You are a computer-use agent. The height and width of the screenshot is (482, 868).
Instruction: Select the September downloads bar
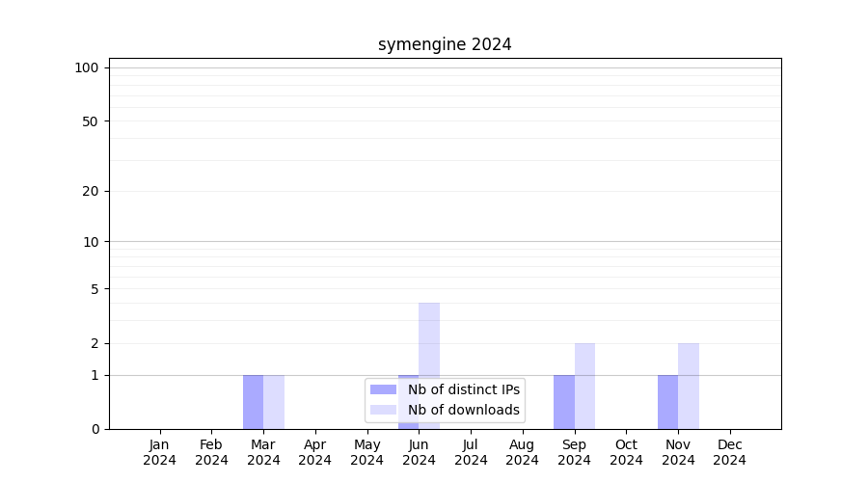[584, 386]
